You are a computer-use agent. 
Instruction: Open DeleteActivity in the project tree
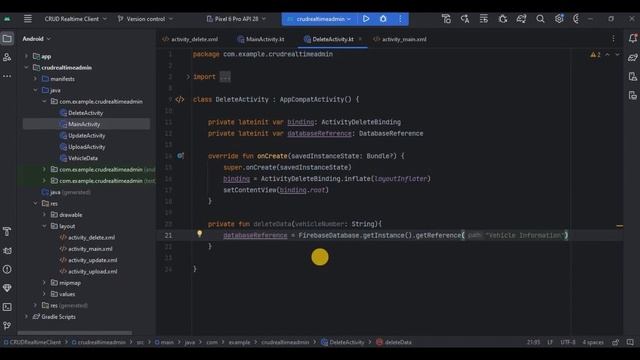81,113
